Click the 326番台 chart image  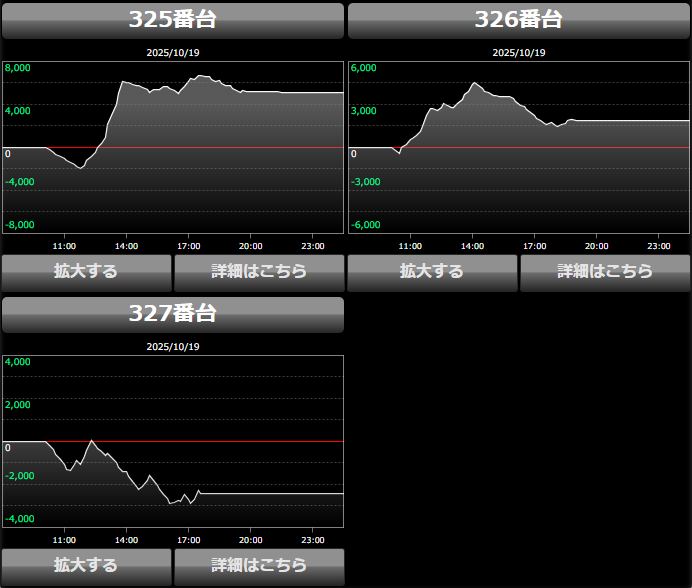[x=518, y=147]
